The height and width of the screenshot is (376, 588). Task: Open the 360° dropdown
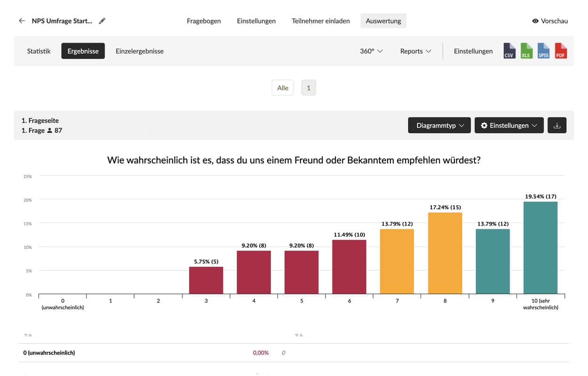point(371,51)
